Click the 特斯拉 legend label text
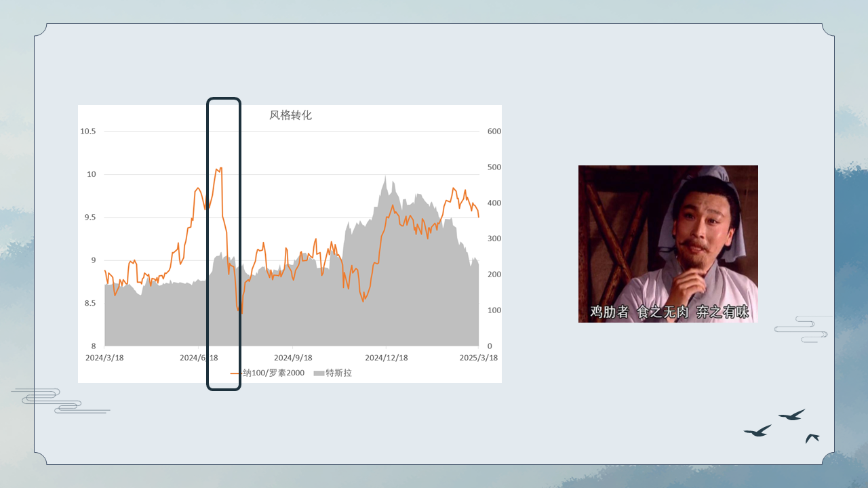The width and height of the screenshot is (868, 488). (x=338, y=373)
